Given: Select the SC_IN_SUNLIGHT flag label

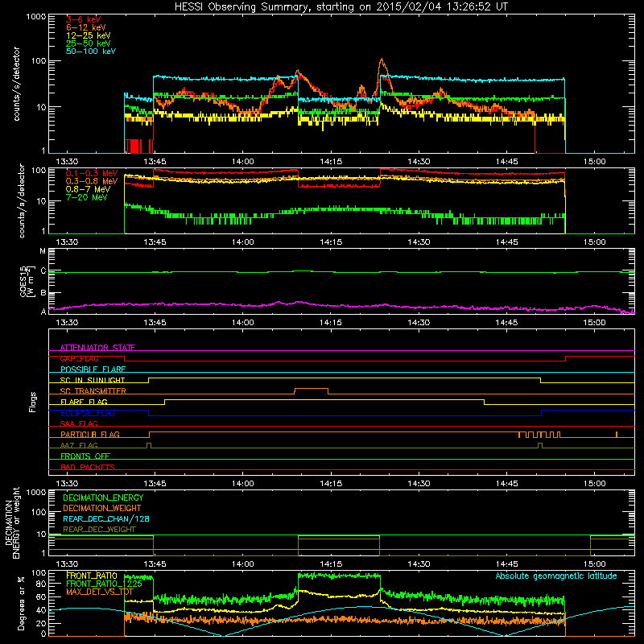Looking at the screenshot, I should point(93,380).
